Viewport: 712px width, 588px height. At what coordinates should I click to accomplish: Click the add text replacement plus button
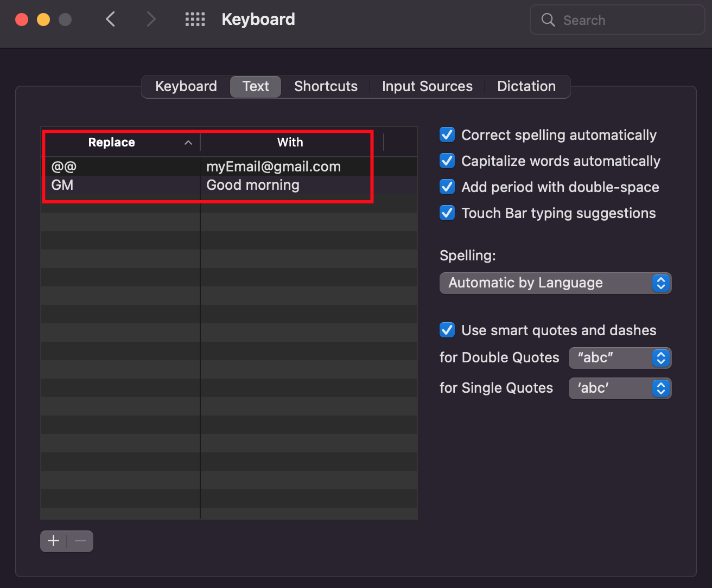tap(53, 541)
